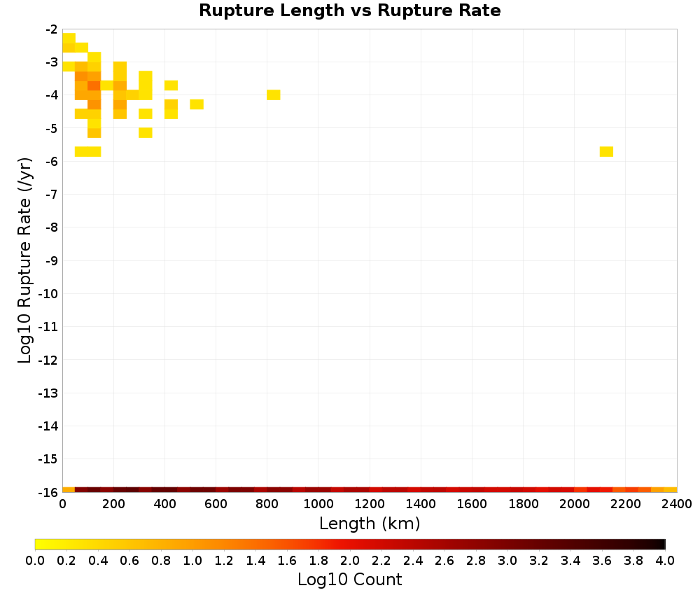Click colorbar tick label '1.0'
The width and height of the screenshot is (700, 595).
(x=192, y=560)
